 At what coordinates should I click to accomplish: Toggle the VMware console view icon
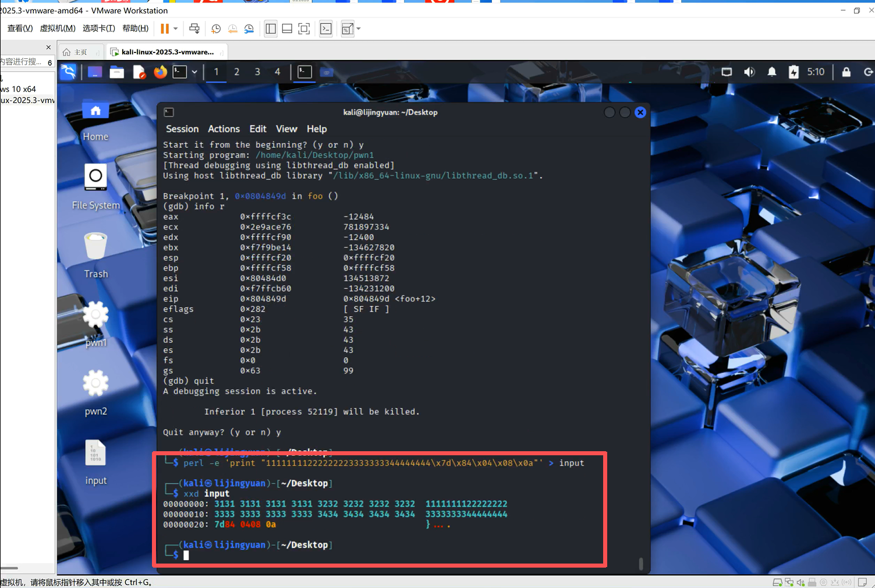[x=326, y=29]
